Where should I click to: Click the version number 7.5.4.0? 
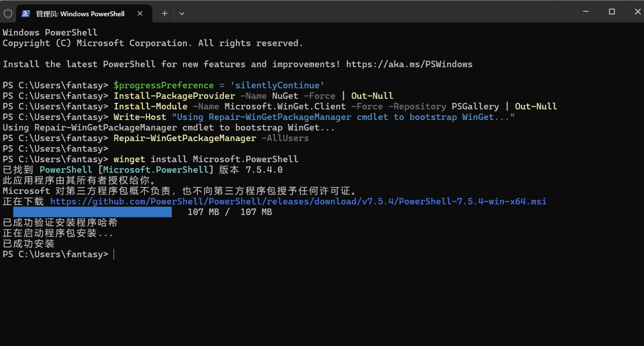264,169
